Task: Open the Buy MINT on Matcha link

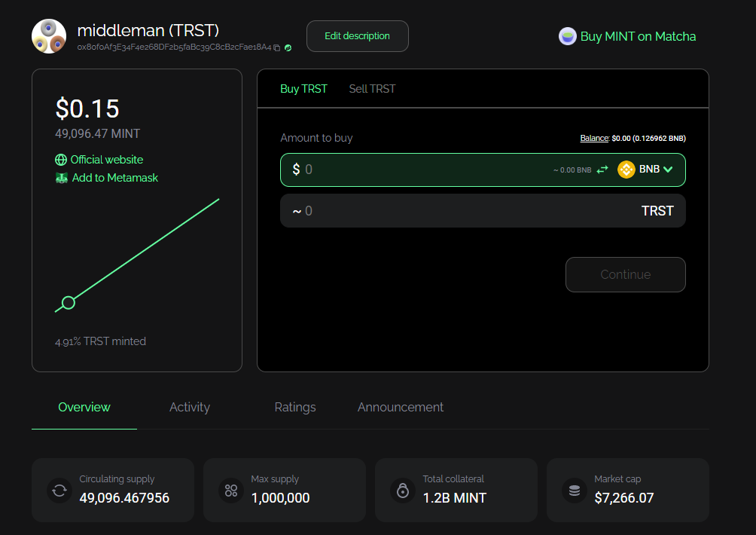Action: (x=638, y=36)
